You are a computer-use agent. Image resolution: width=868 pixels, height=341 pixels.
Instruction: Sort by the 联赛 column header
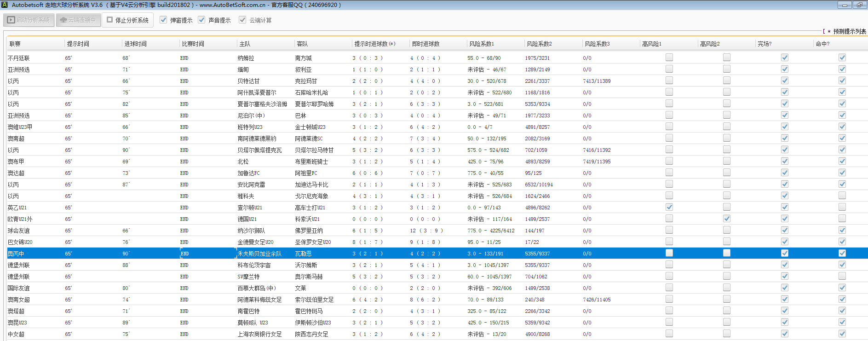tap(15, 44)
